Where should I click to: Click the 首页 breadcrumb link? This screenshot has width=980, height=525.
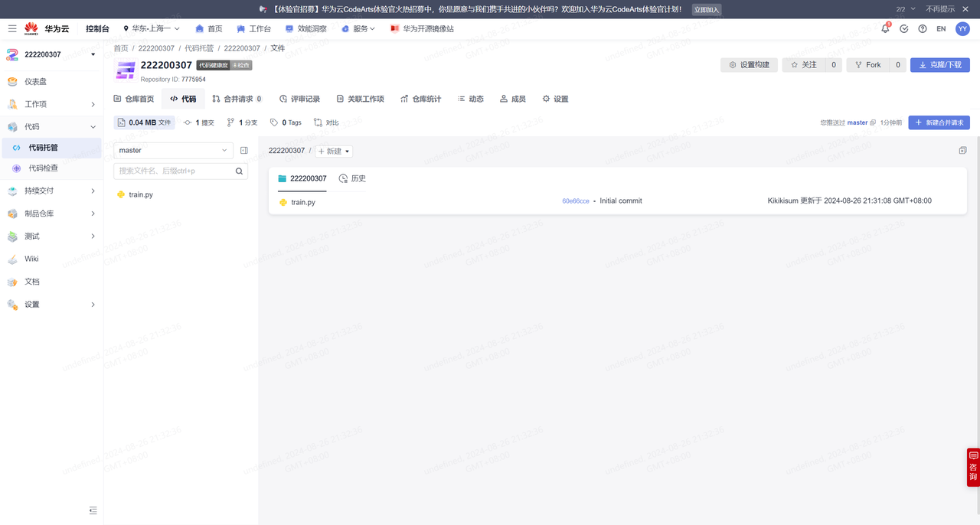121,48
